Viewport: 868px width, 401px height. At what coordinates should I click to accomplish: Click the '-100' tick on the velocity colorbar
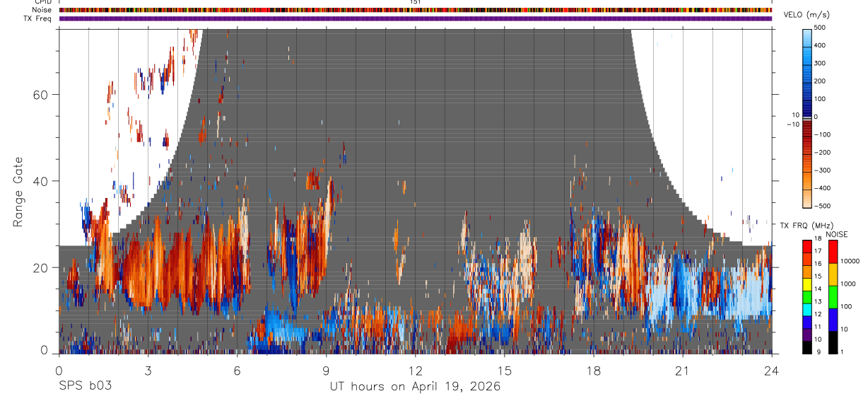[823, 134]
